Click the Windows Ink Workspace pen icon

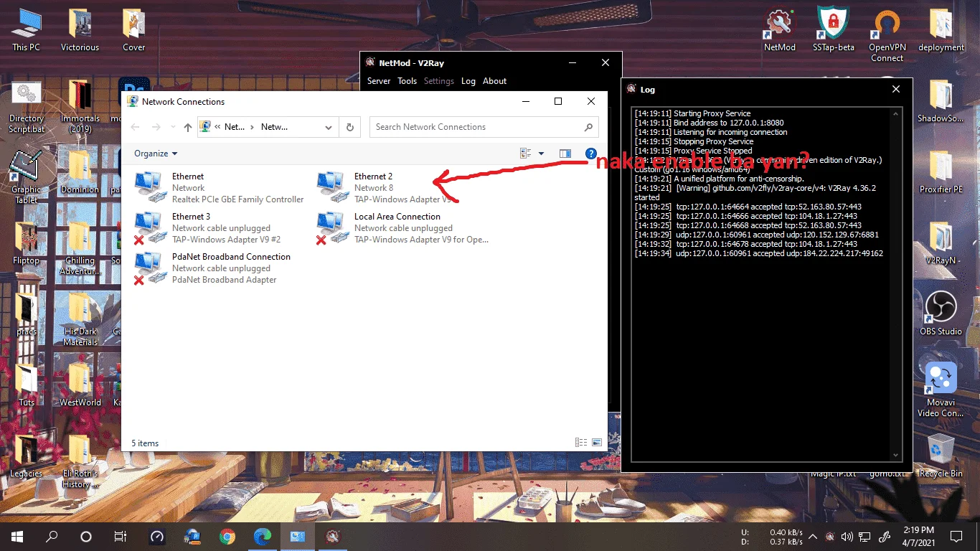pyautogui.click(x=885, y=536)
